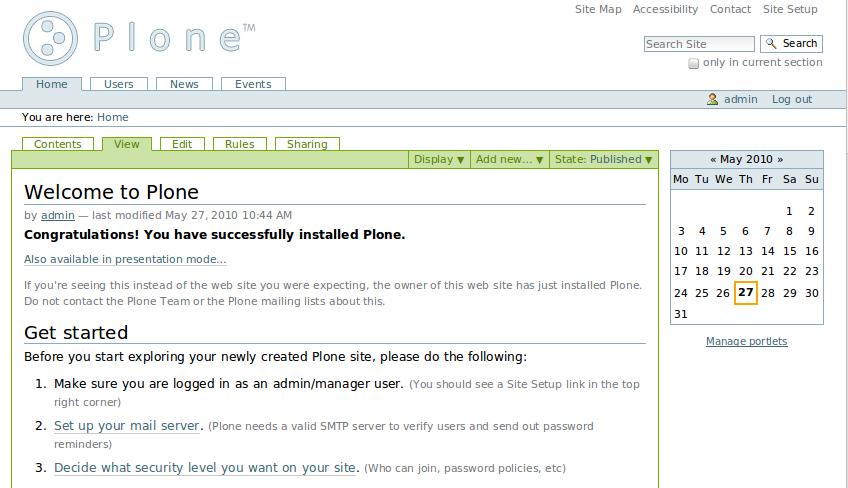Click the admin user icon

712,99
